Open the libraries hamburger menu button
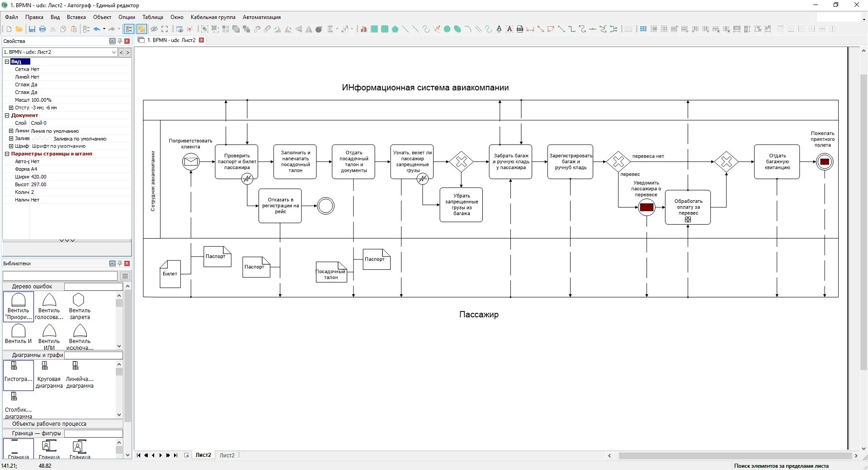This screenshot has width=868, height=470. 125,276
